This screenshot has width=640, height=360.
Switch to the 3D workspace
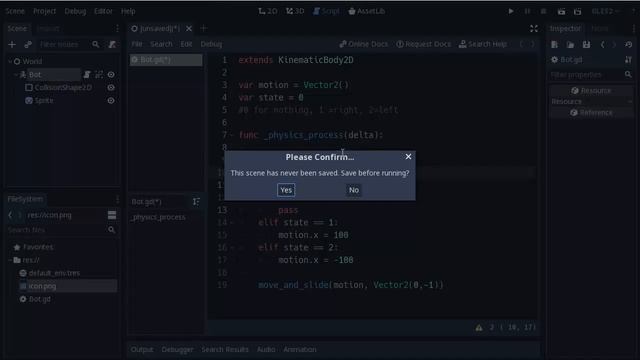pyautogui.click(x=295, y=11)
